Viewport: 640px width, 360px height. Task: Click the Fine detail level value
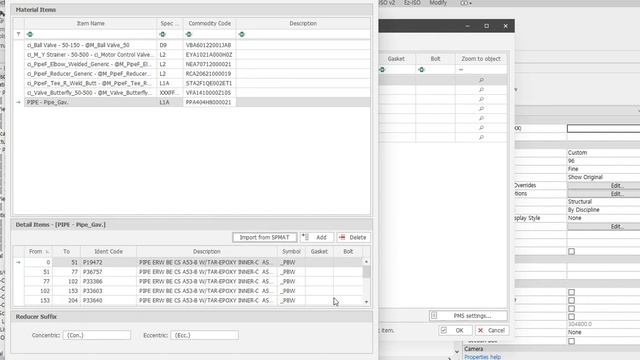[x=573, y=169]
